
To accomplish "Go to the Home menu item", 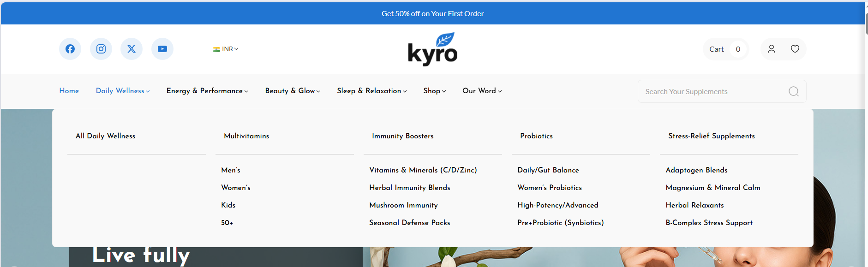I will coord(69,91).
